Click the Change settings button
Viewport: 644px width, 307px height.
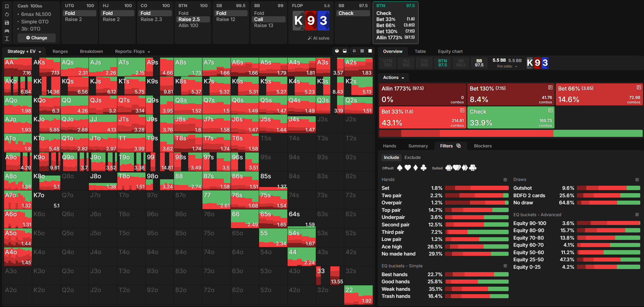click(x=37, y=38)
